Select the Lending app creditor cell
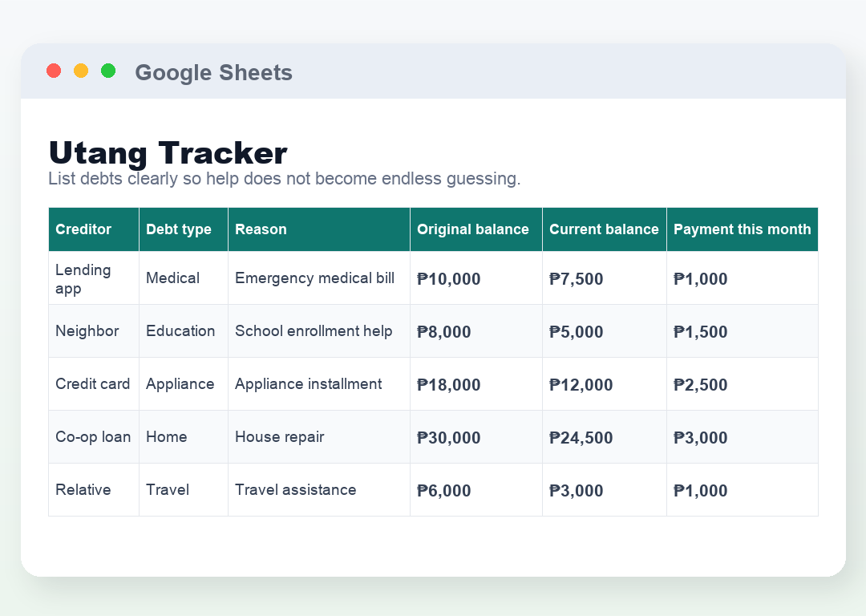Viewport: 866px width, 616px height. click(x=94, y=278)
